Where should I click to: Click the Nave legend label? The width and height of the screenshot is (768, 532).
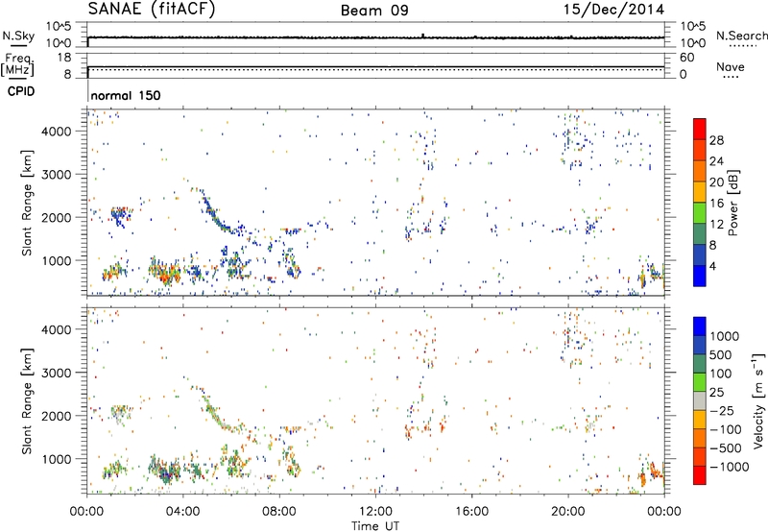click(x=731, y=67)
